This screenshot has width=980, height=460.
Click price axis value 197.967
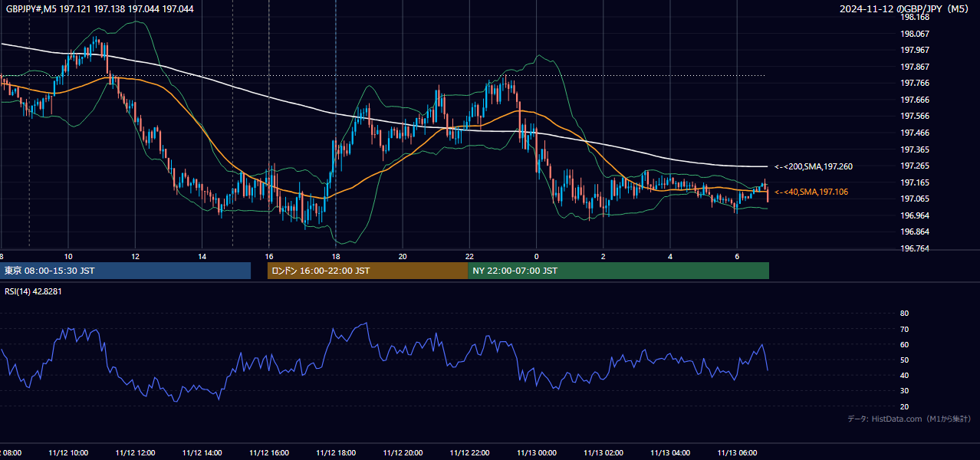[x=915, y=50]
